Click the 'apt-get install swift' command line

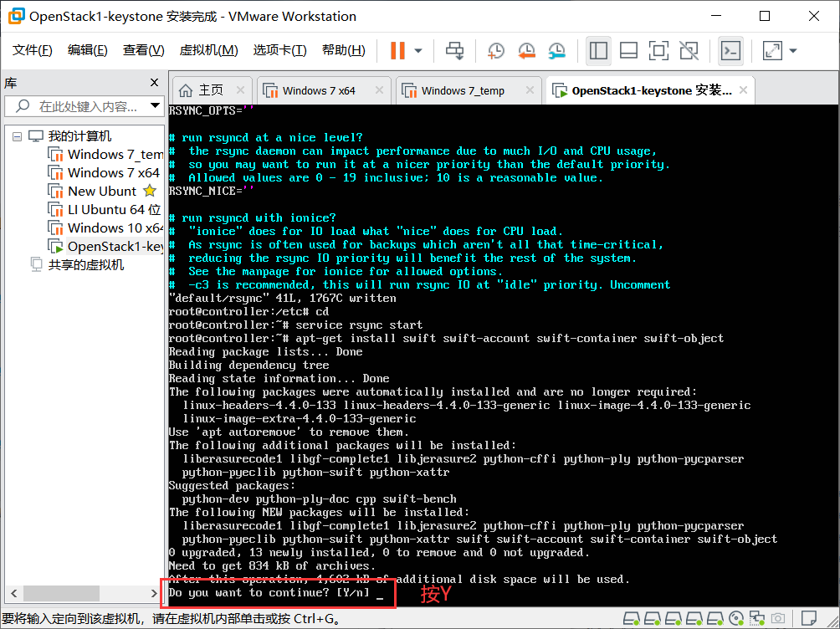point(446,338)
